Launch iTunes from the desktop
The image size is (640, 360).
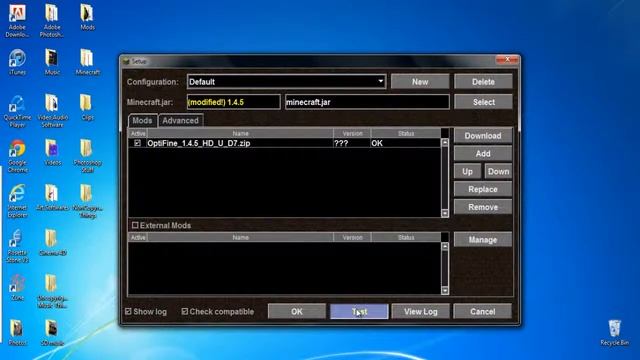[x=17, y=62]
